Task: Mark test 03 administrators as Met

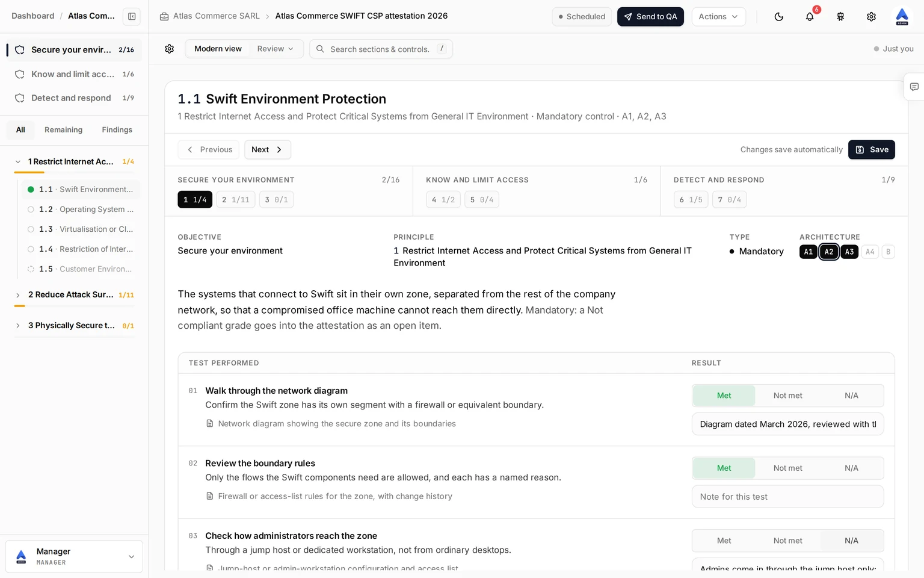Action: (724, 541)
